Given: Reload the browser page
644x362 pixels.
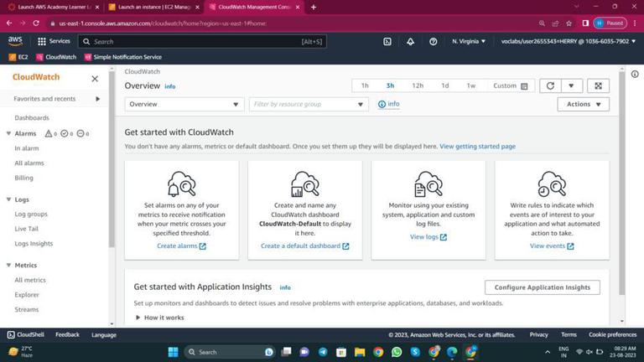Looking at the screenshot, I should [36, 23].
